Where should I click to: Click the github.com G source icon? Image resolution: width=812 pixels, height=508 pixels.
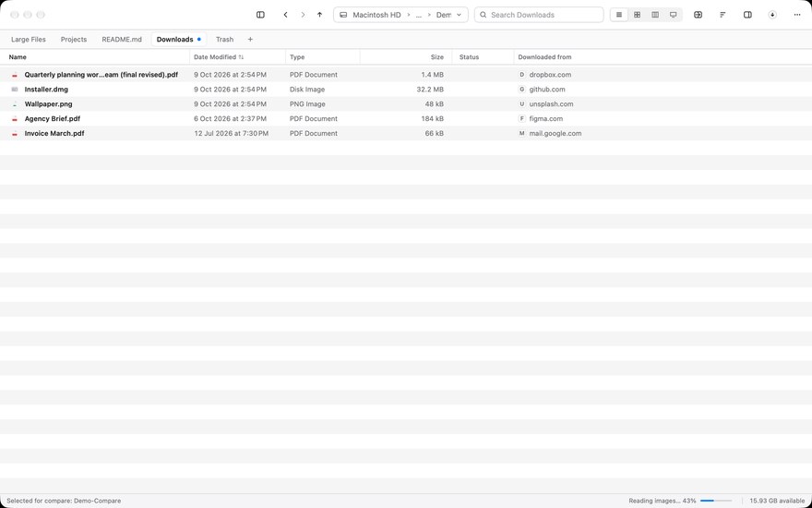522,90
